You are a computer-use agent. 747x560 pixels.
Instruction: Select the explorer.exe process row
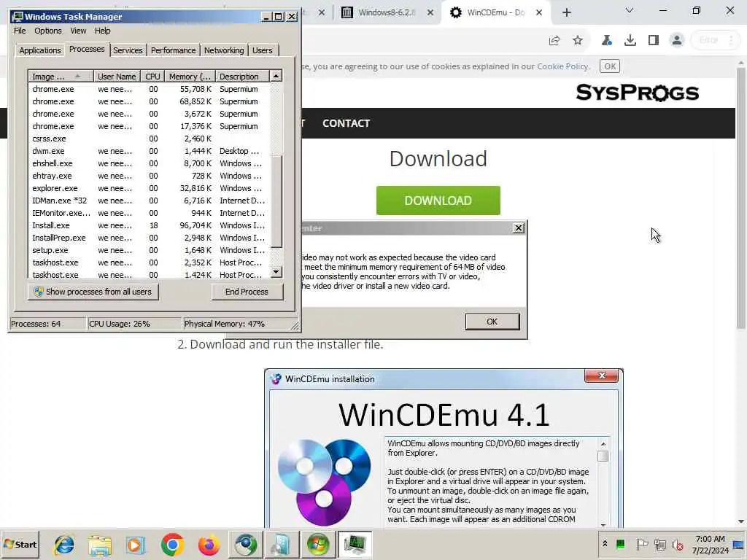click(149, 188)
